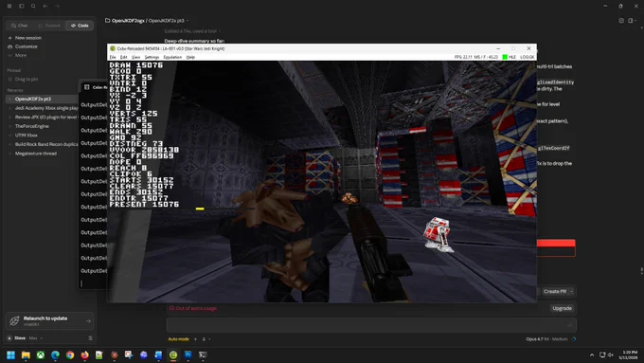
Task: Open the File menu in Cxbx-Reloaded
Action: 113,57
